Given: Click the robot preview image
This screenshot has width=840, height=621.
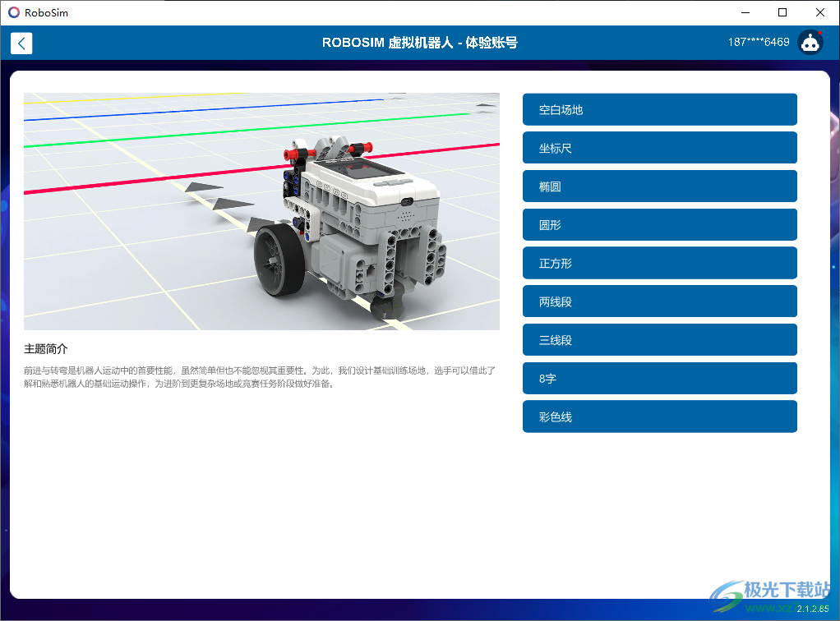Looking at the screenshot, I should click(261, 211).
